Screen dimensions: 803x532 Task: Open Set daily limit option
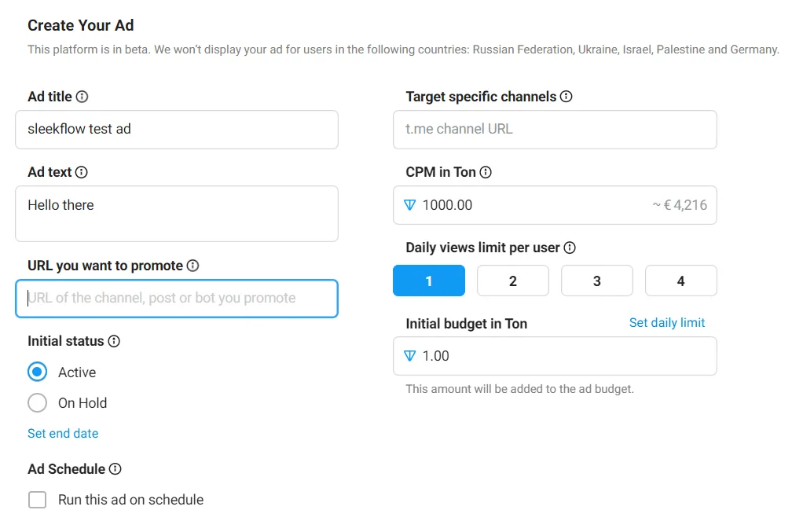coord(666,322)
